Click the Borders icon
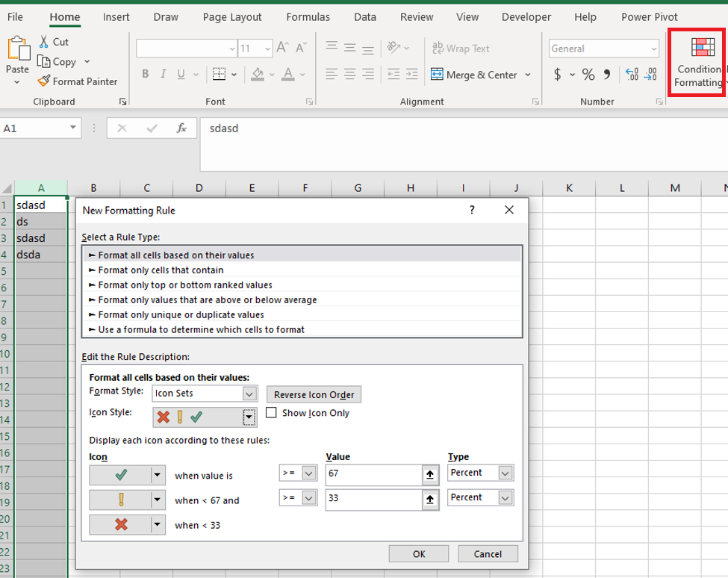The height and width of the screenshot is (578, 728). point(219,74)
